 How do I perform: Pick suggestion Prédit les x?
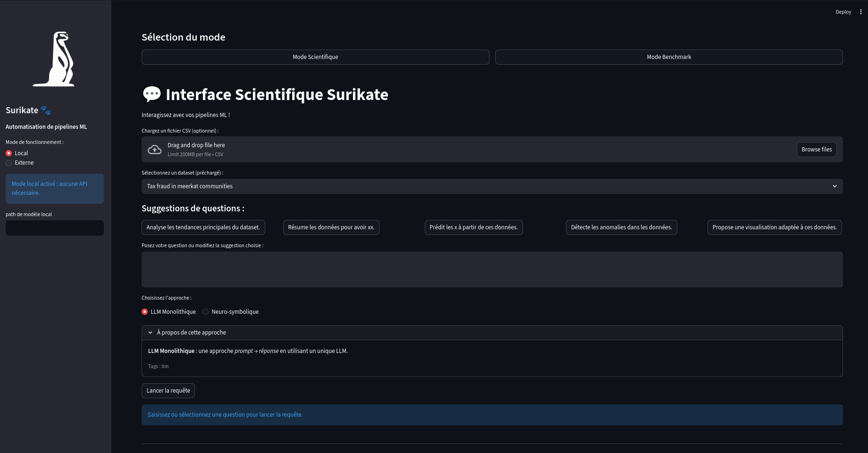click(473, 227)
